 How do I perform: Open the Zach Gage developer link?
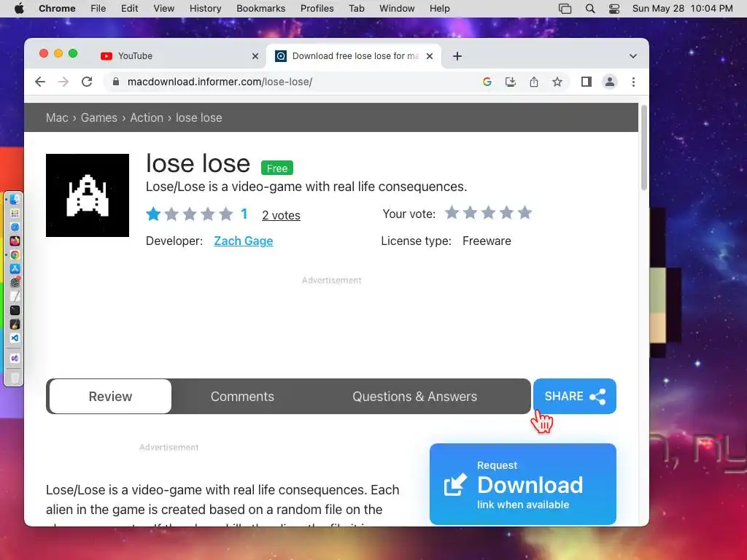tap(244, 241)
